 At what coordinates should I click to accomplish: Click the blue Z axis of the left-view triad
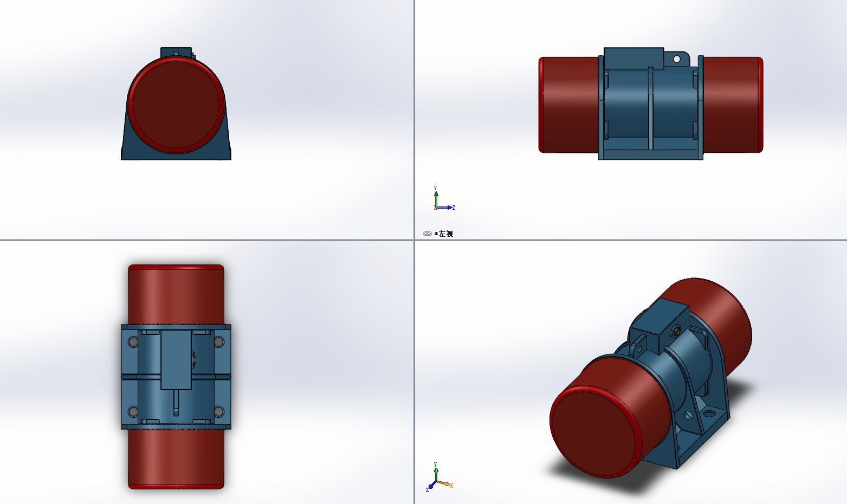click(445, 208)
